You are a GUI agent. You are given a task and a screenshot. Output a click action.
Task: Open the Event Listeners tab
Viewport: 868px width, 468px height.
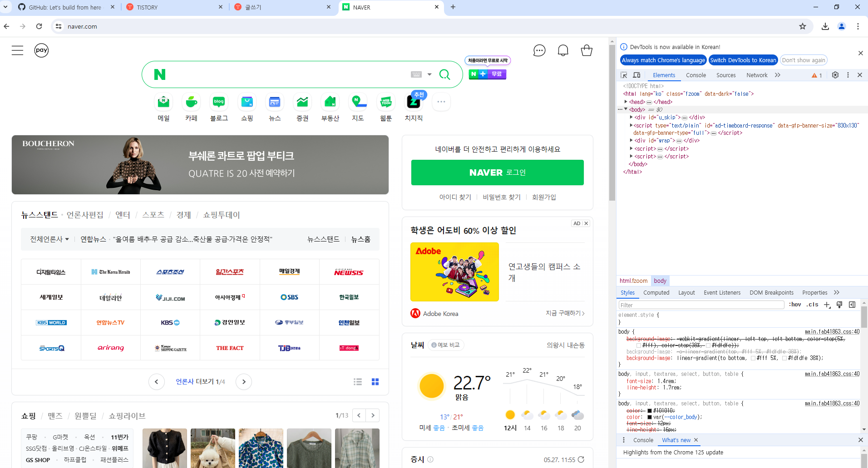(x=722, y=293)
